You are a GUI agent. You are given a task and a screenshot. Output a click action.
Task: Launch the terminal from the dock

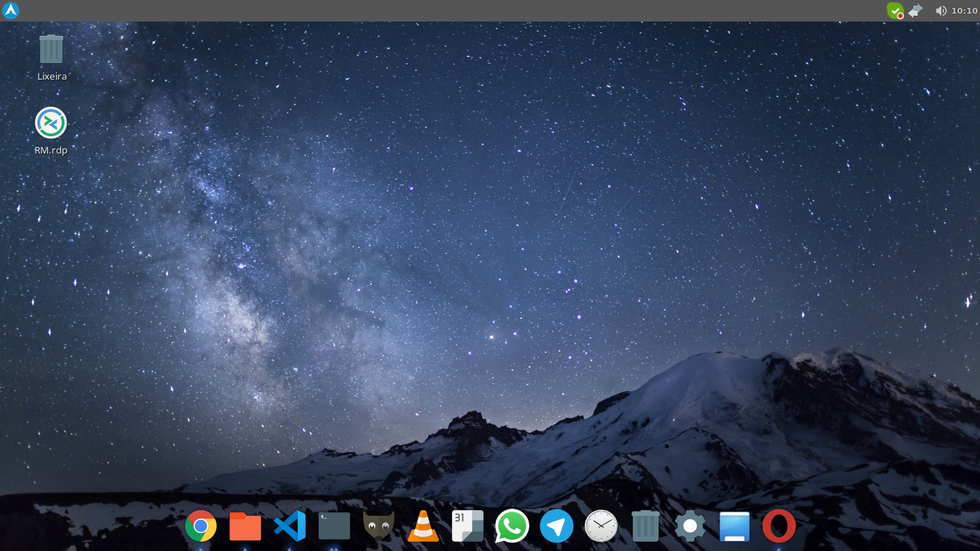pyautogui.click(x=334, y=526)
